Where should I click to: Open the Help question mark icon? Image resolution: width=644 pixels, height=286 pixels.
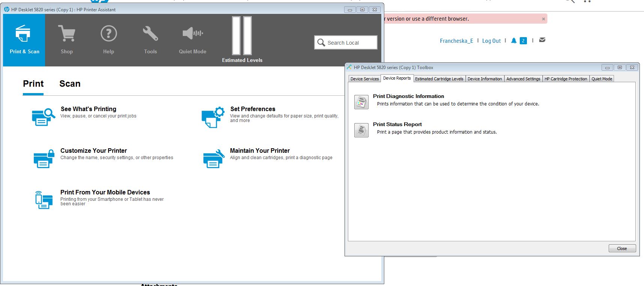click(x=108, y=33)
